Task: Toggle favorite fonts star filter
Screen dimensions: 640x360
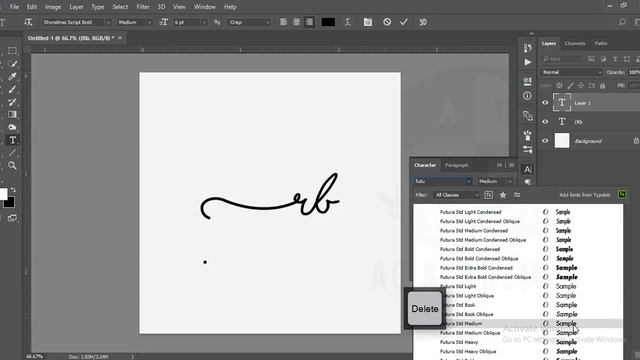Action: (503, 195)
